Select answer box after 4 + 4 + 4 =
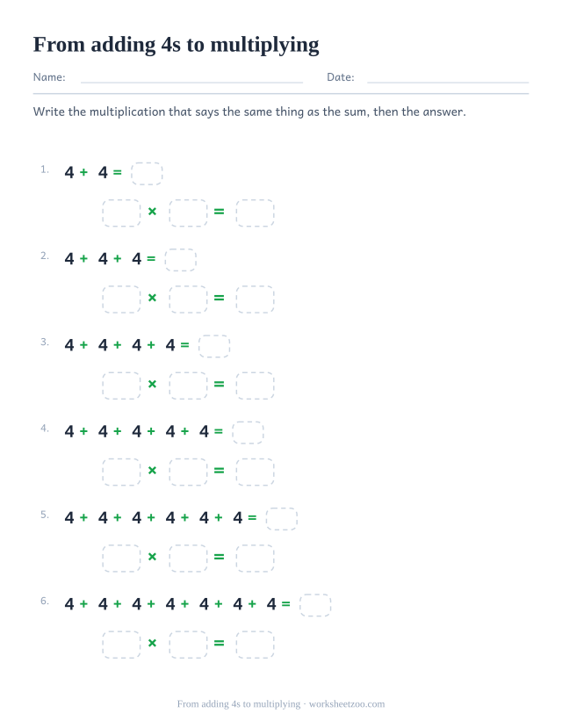 click(x=181, y=260)
